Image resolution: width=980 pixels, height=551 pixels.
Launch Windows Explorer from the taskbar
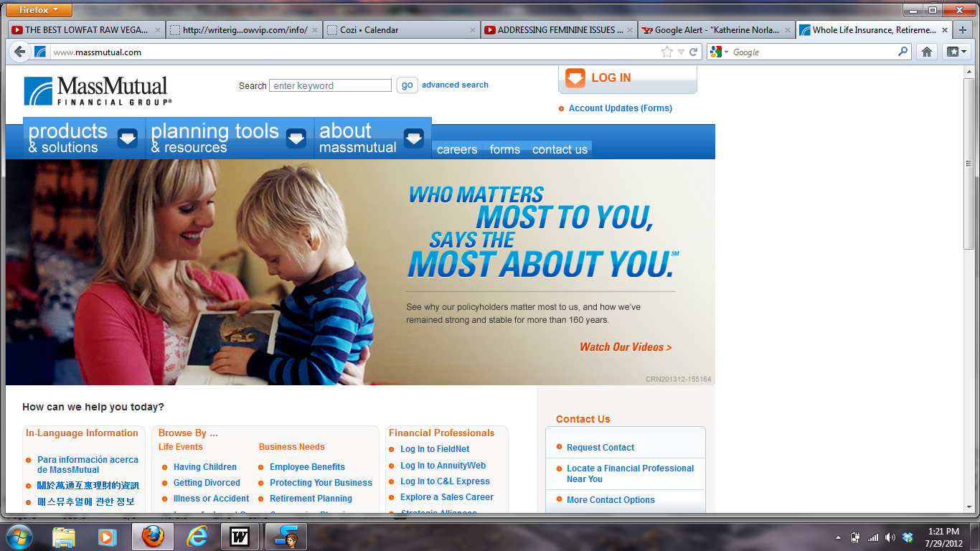(64, 537)
